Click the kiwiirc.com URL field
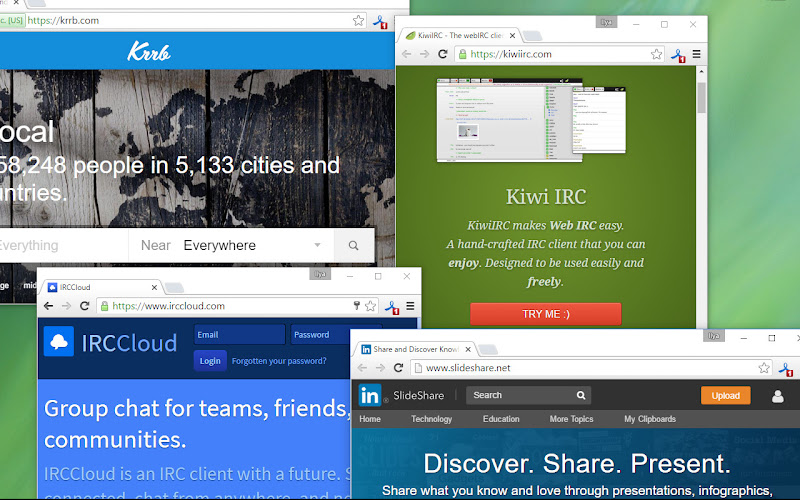The height and width of the screenshot is (500, 800). point(558,54)
